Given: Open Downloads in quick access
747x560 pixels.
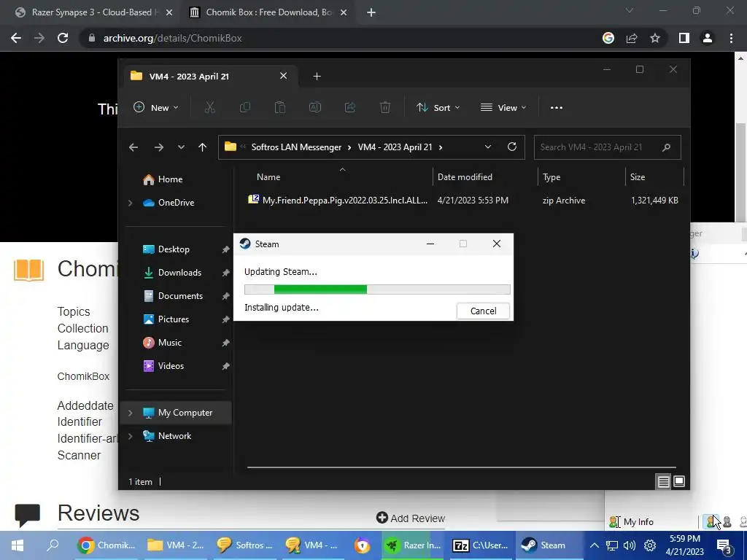Looking at the screenshot, I should [179, 273].
